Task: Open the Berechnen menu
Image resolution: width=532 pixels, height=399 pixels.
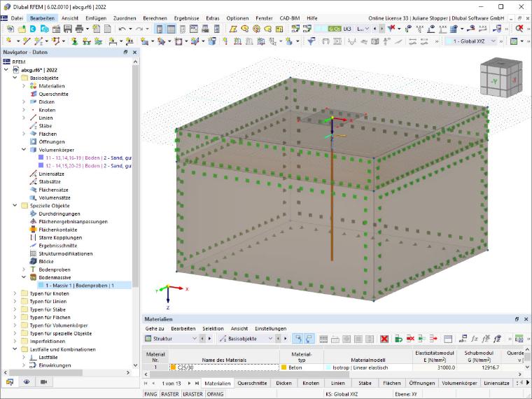Action: tap(155, 18)
